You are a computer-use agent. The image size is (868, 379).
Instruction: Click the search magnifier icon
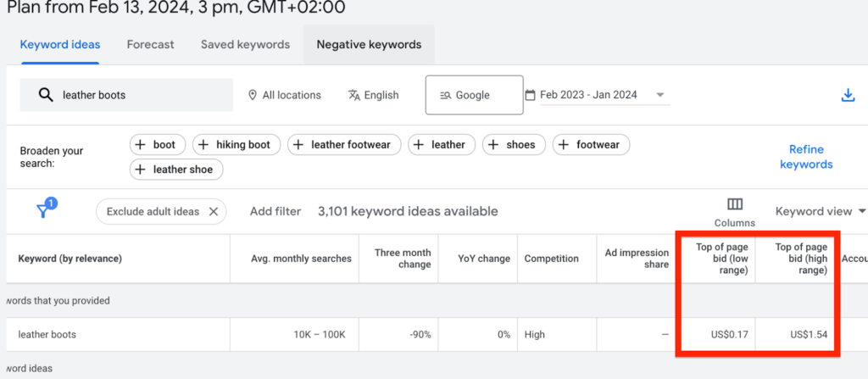pos(46,95)
